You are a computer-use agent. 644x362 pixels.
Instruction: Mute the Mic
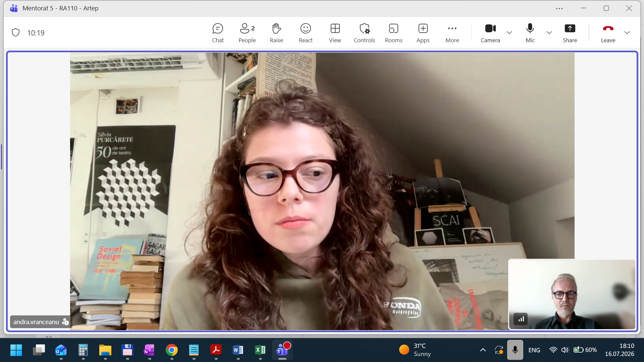pos(530,33)
